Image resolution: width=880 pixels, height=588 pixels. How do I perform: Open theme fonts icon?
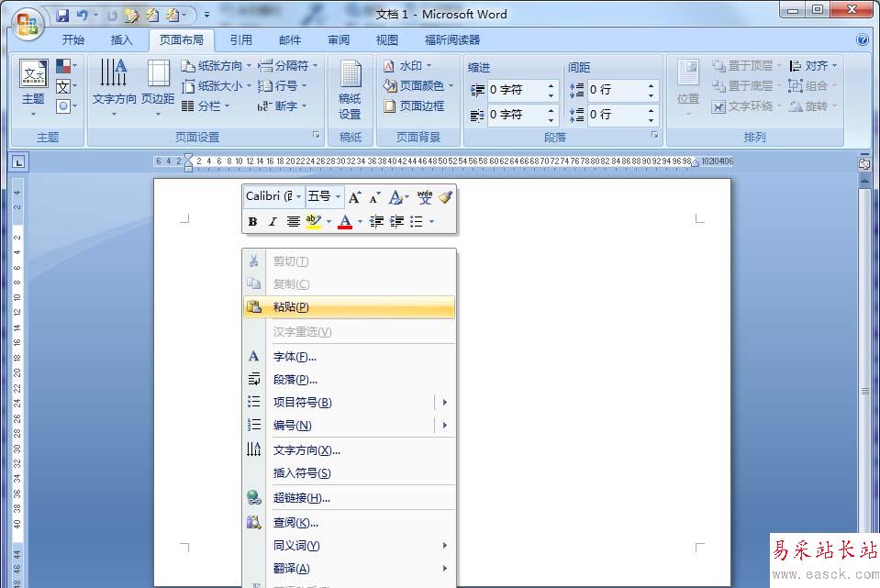point(63,86)
